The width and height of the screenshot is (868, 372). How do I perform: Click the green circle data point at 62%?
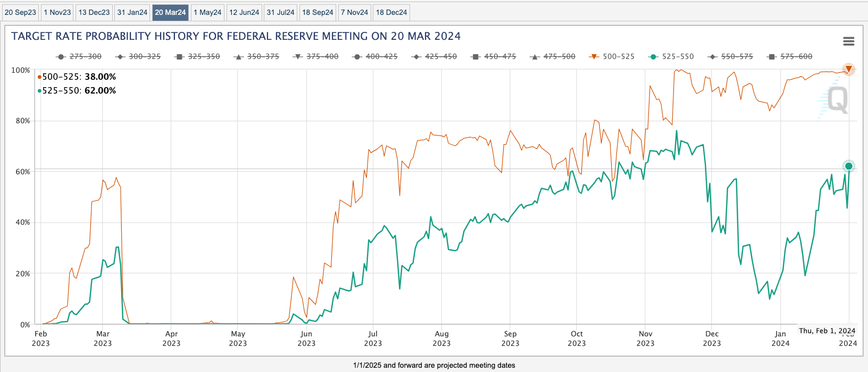849,166
